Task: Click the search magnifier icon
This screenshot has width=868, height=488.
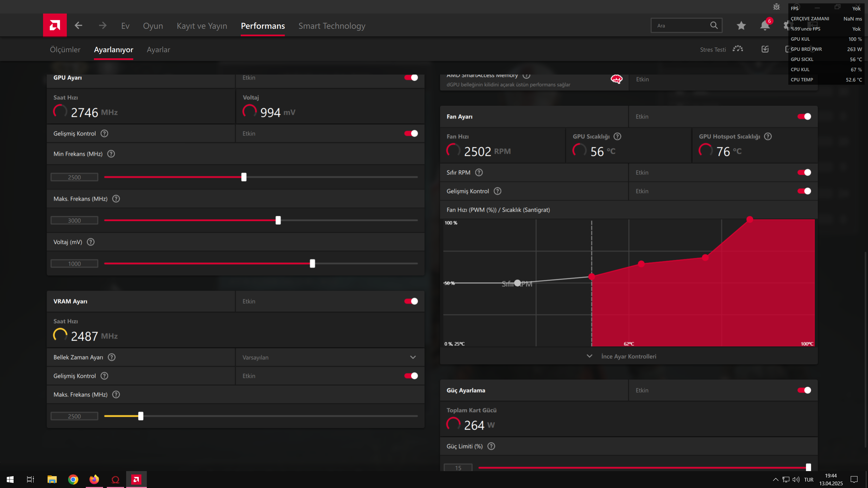Action: click(714, 25)
